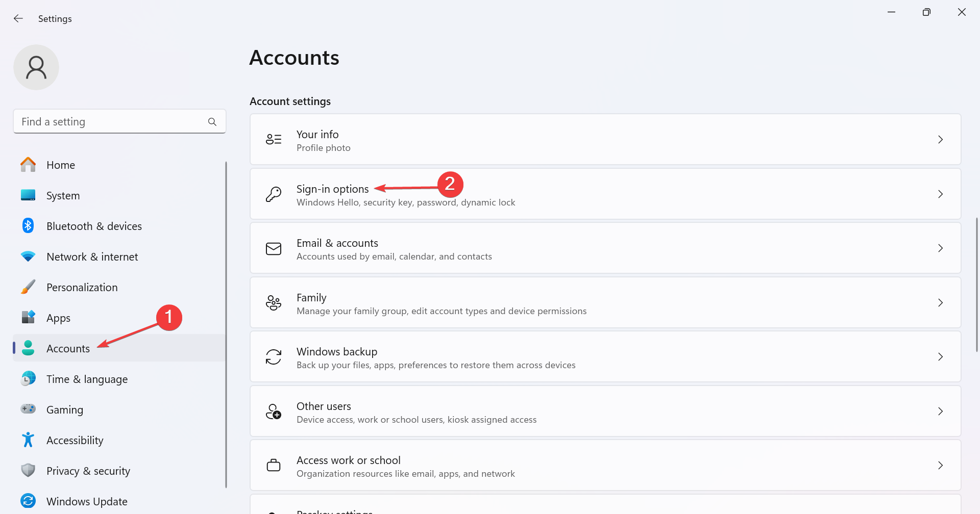The height and width of the screenshot is (514, 980).
Task: Click the user profile avatar
Action: click(36, 67)
